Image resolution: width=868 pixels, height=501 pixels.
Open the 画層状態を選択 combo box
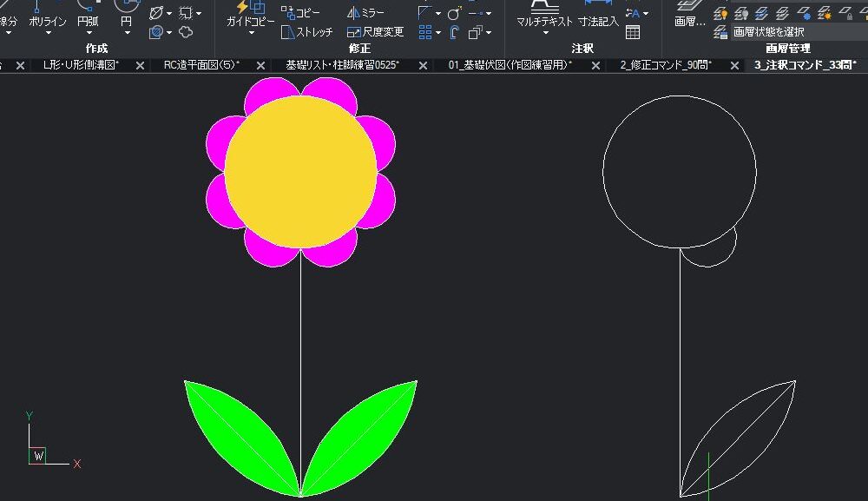tap(799, 32)
